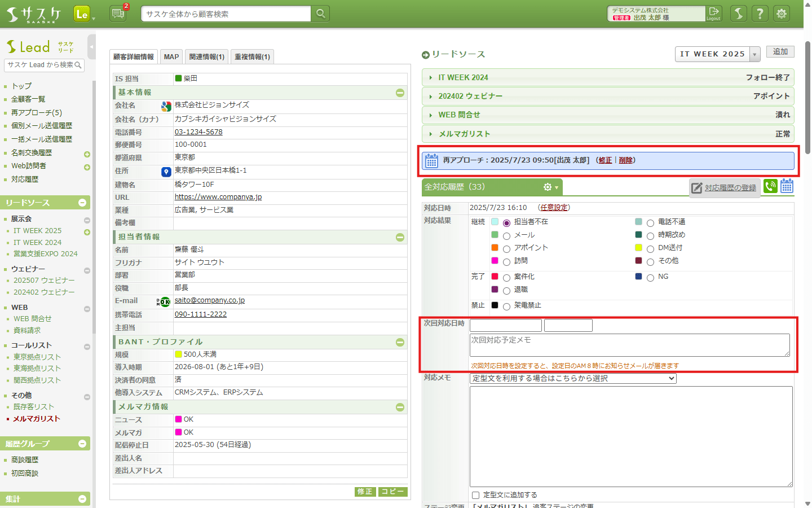
Task: Open the help question mark icon
Action: point(760,14)
